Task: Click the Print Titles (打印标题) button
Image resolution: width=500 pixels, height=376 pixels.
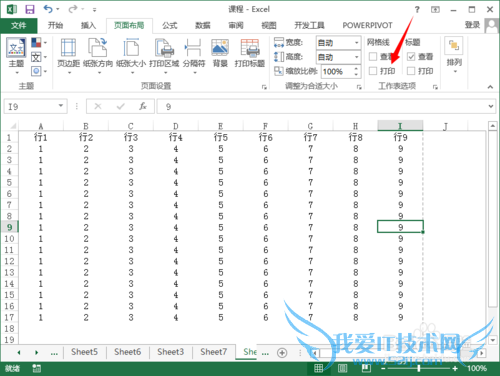Action: pos(250,53)
